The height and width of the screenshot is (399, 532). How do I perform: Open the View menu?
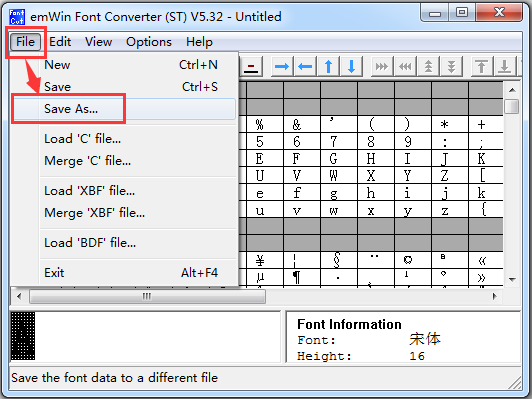click(98, 42)
